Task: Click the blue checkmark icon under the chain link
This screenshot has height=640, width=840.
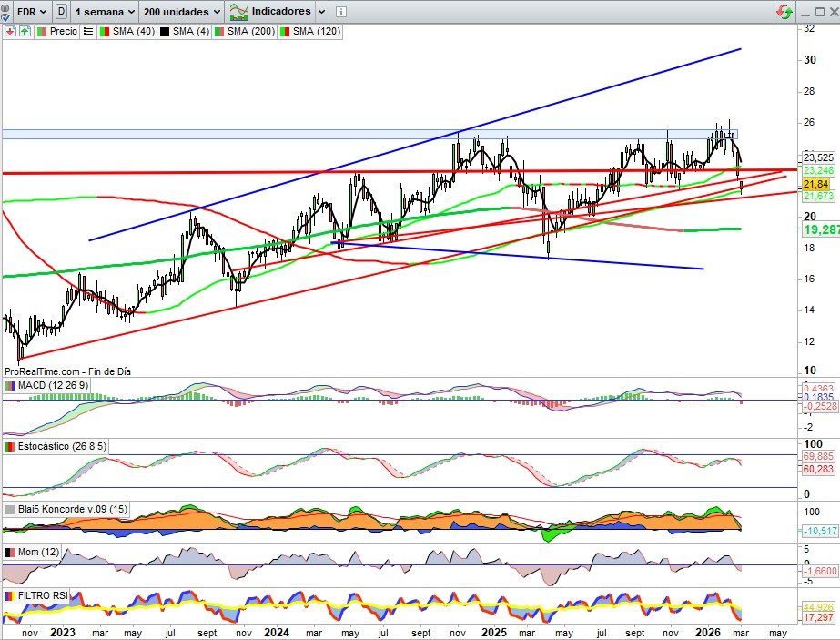Action: [x=5, y=17]
